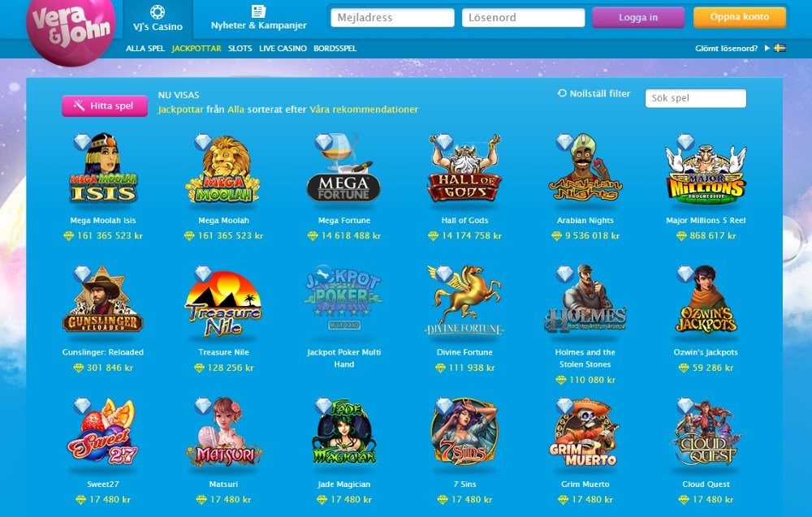Change the 'Alla' provider filter

[235, 110]
